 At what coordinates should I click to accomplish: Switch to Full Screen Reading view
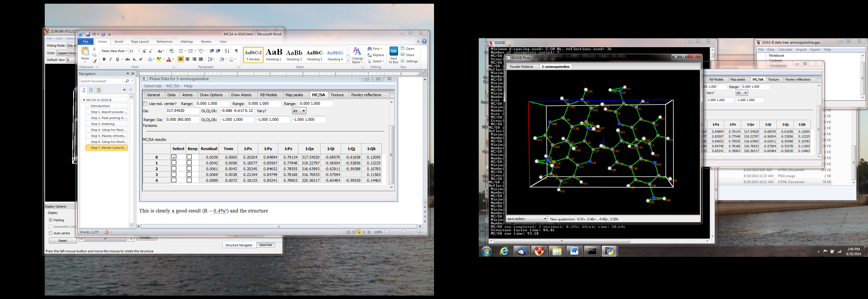click(x=353, y=232)
